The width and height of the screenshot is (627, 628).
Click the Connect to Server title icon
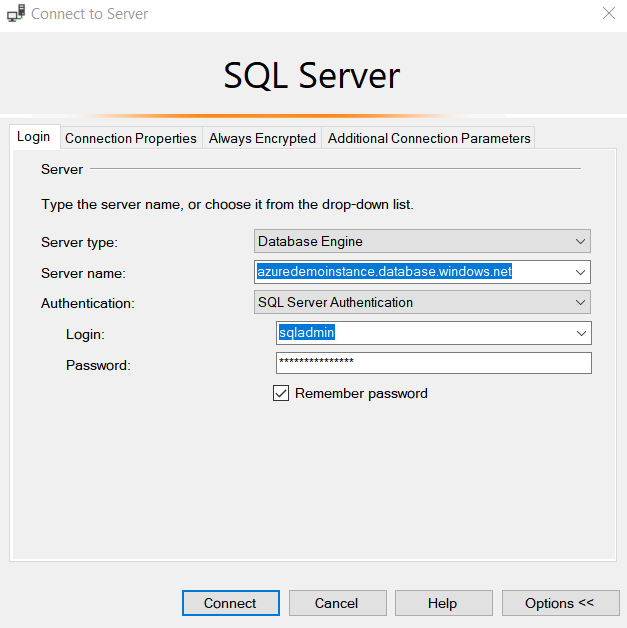coord(15,15)
